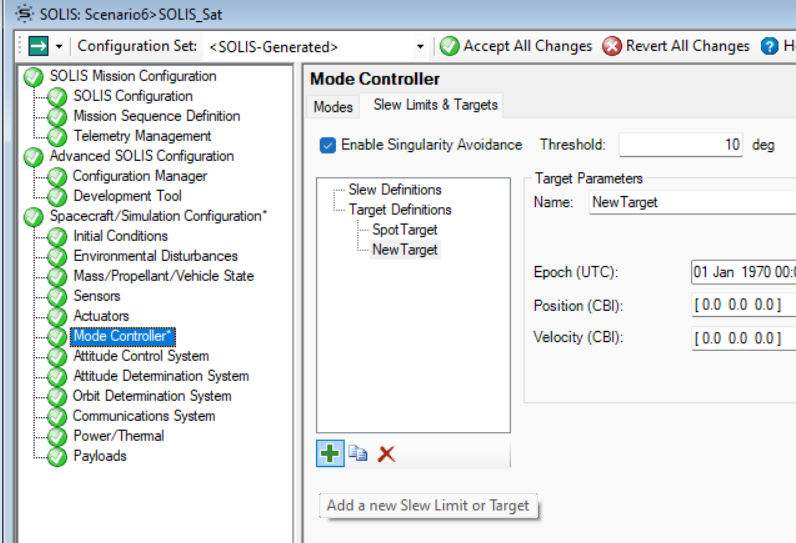The height and width of the screenshot is (543, 796).
Task: Click the green check icon beside Actuators
Action: [57, 317]
